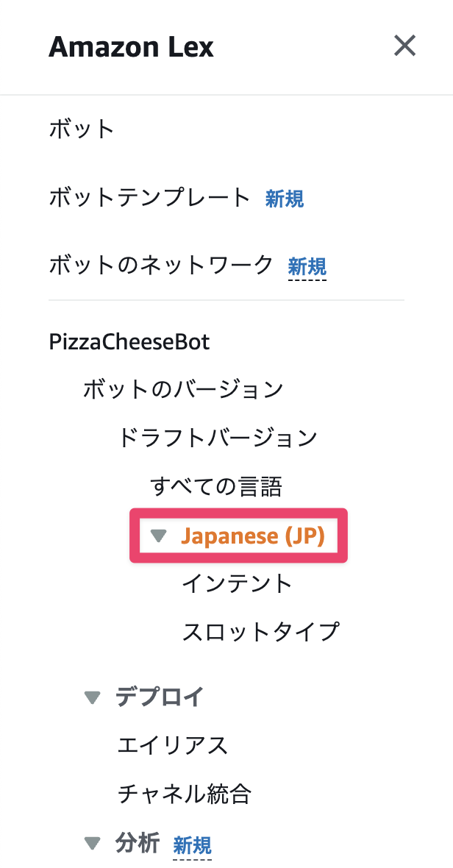Go to ボットテンプレート
This screenshot has width=453, height=868.
149,198
